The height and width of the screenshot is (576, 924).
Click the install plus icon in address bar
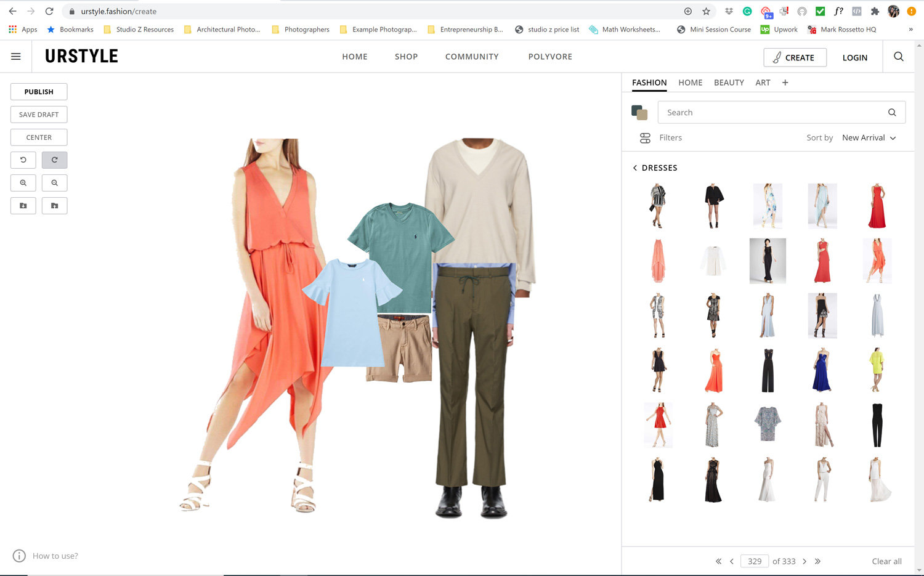click(688, 11)
